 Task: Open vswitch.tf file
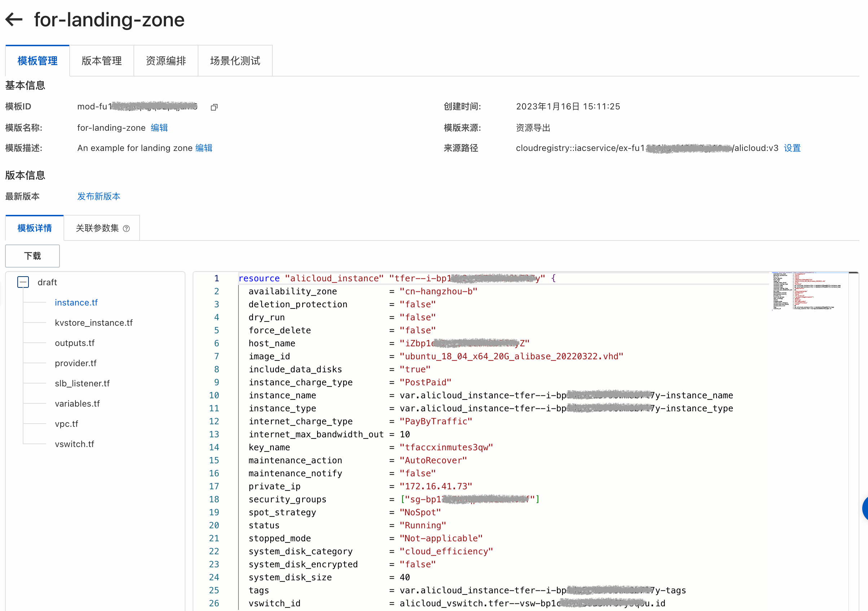[74, 444]
